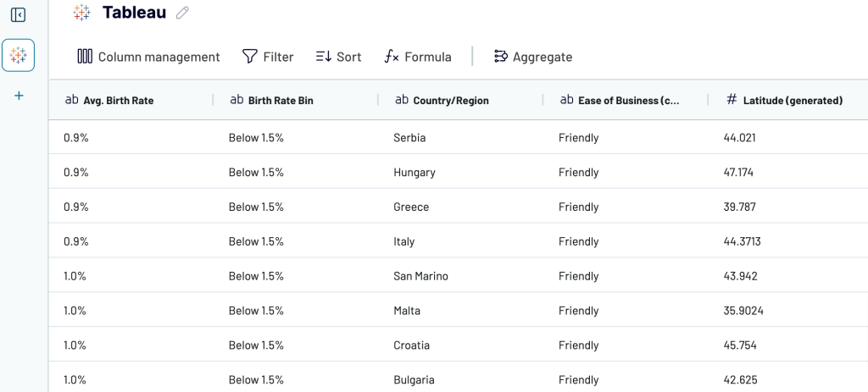The width and height of the screenshot is (868, 392).
Task: Click latitude value 35.9024
Action: (x=743, y=311)
